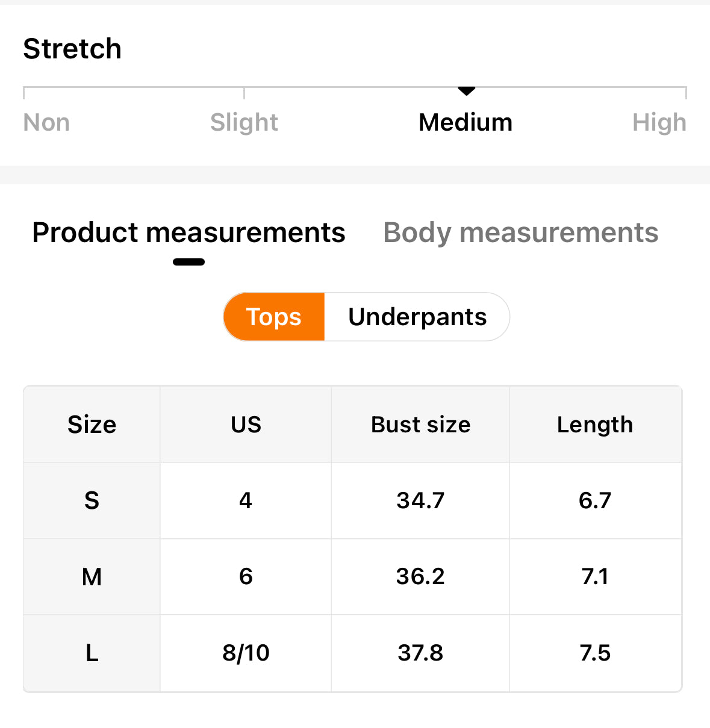710x728 pixels.
Task: Click the Bust size column header
Action: (420, 425)
